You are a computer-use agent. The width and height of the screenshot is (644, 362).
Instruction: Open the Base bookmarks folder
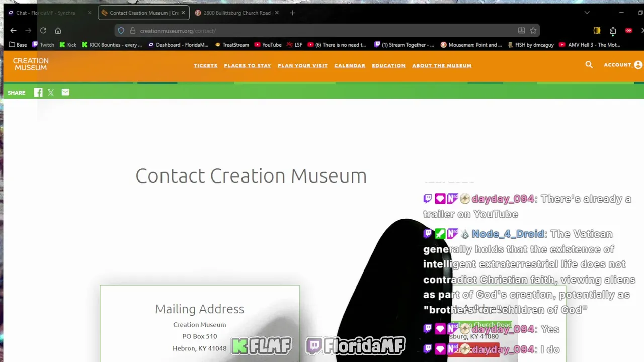coord(18,45)
